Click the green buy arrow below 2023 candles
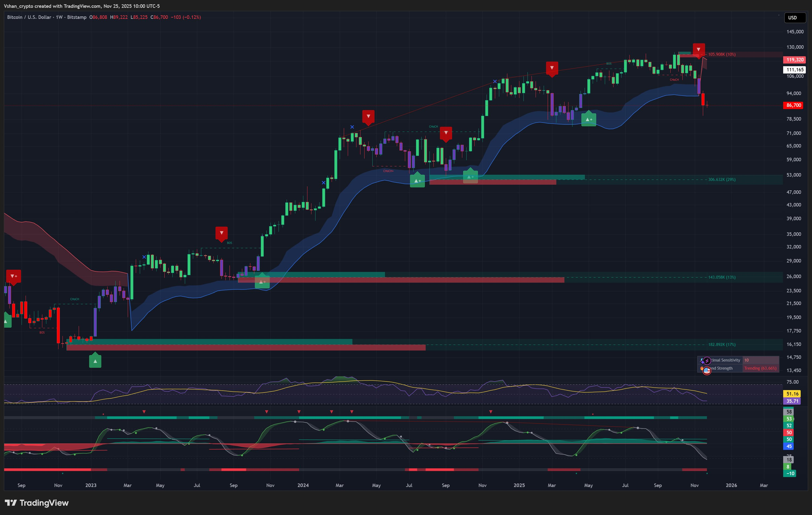Image resolution: width=812 pixels, height=515 pixels. click(95, 361)
